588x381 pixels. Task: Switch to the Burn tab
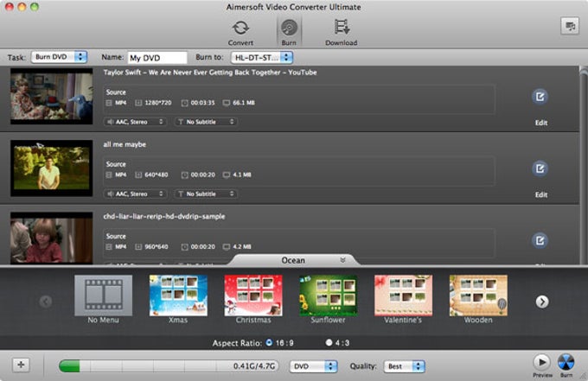point(289,33)
